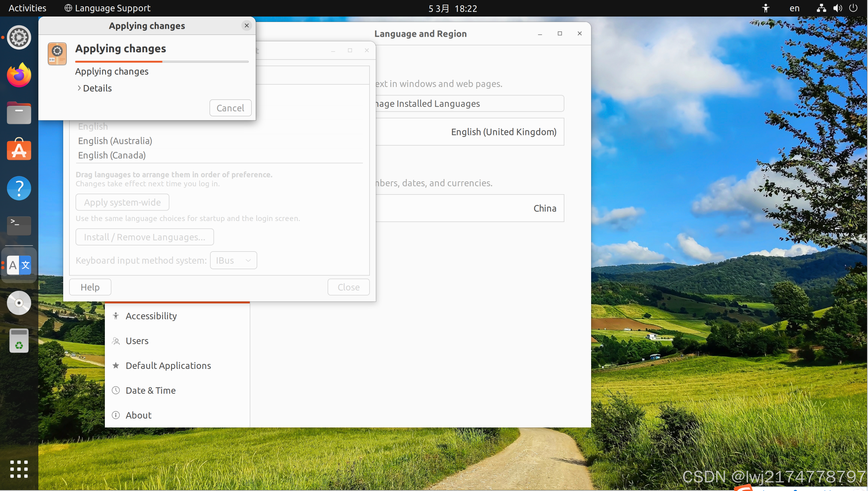Select Language Support dock icon
The width and height of the screenshot is (868, 491).
[19, 265]
